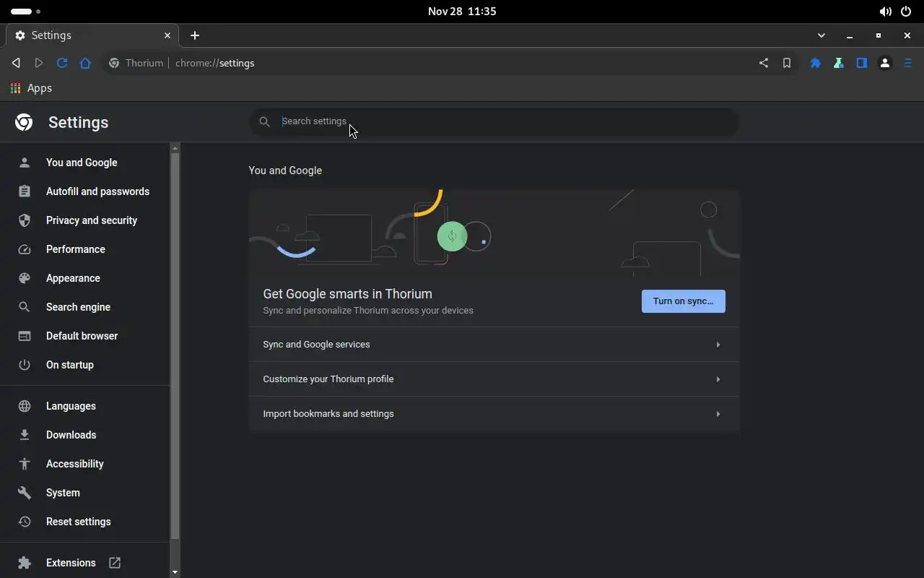924x578 pixels.
Task: Expand Customize your Thorium profile
Action: point(494,379)
